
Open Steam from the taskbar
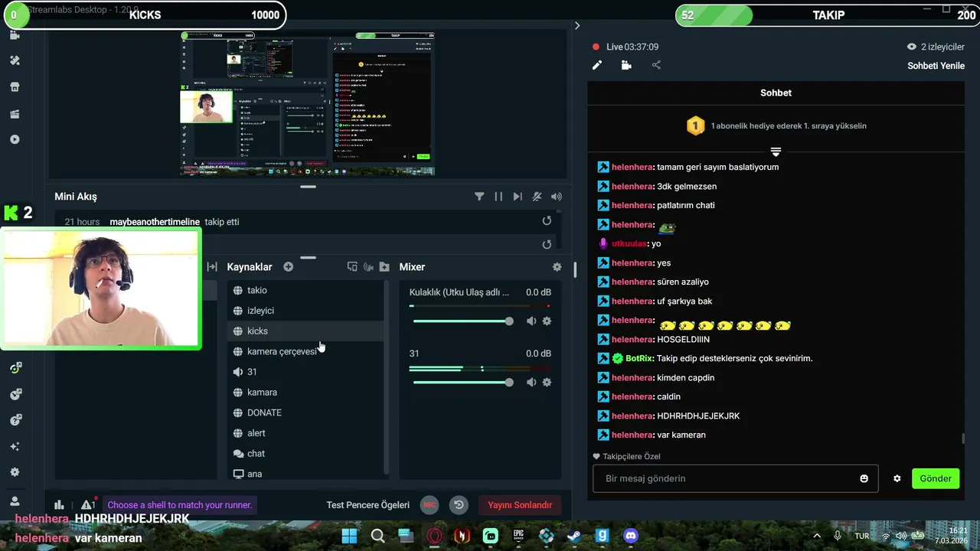[x=574, y=536]
